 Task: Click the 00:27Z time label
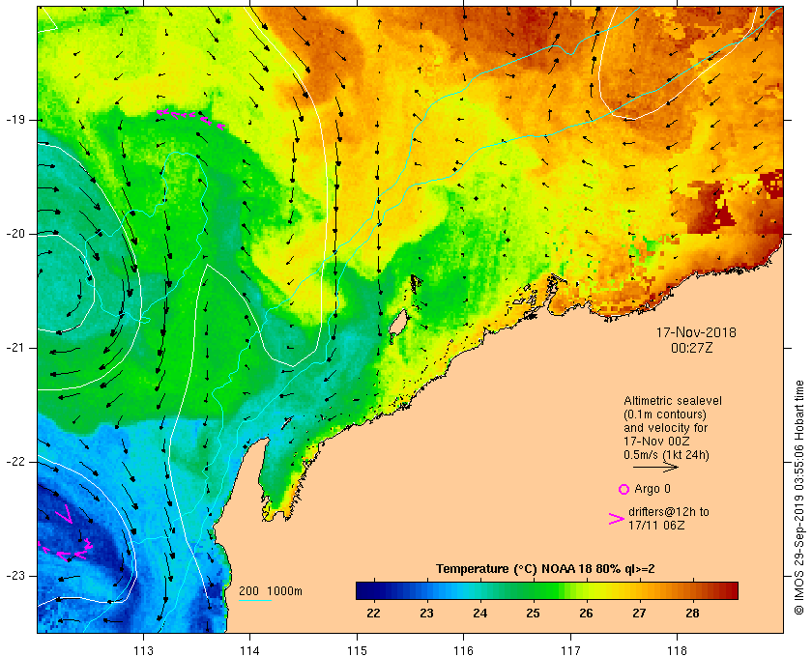pyautogui.click(x=692, y=348)
